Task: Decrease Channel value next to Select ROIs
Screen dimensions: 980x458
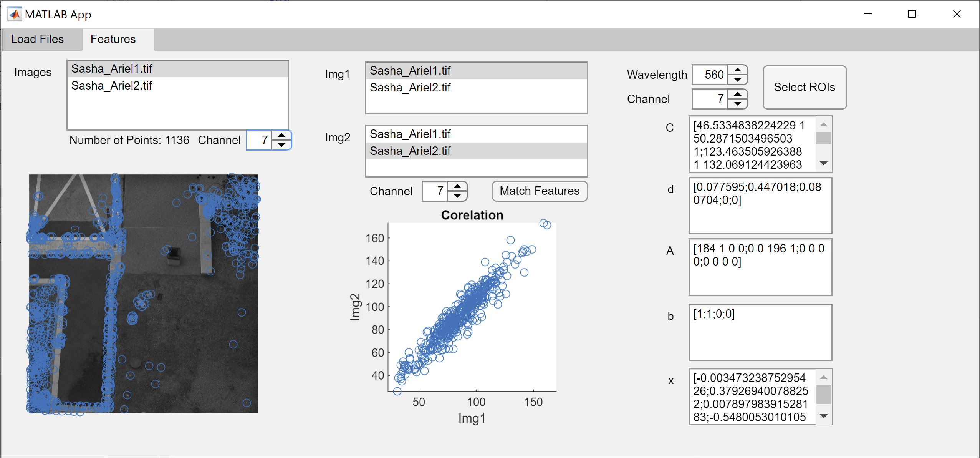Action: [737, 104]
